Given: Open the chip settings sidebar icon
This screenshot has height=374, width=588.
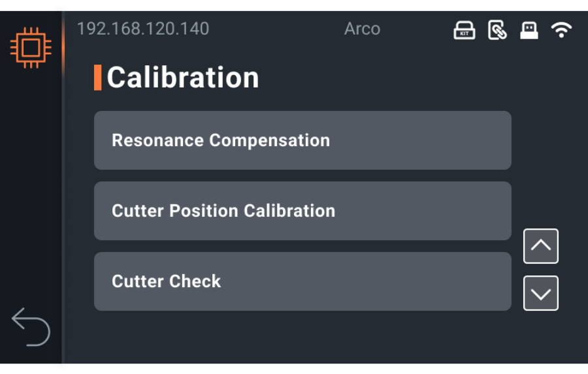Looking at the screenshot, I should tap(31, 48).
